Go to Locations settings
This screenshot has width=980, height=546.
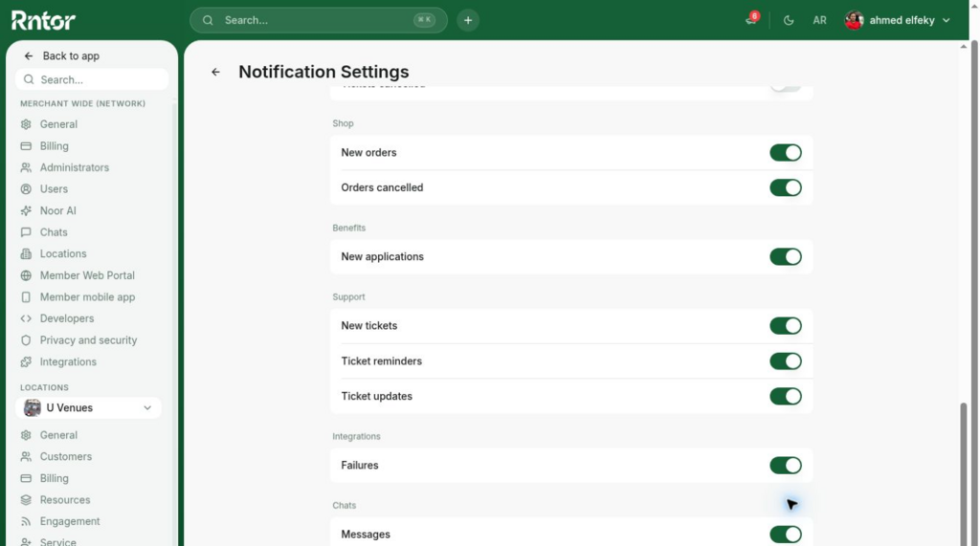(63, 253)
